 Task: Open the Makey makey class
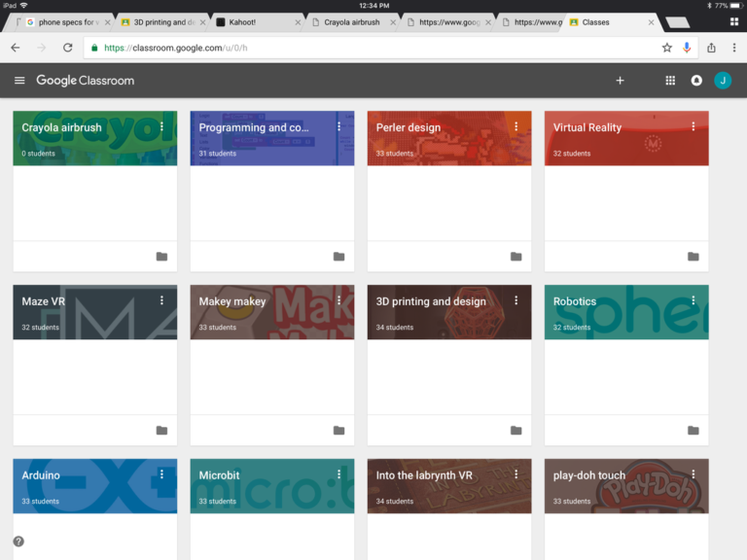pos(232,301)
